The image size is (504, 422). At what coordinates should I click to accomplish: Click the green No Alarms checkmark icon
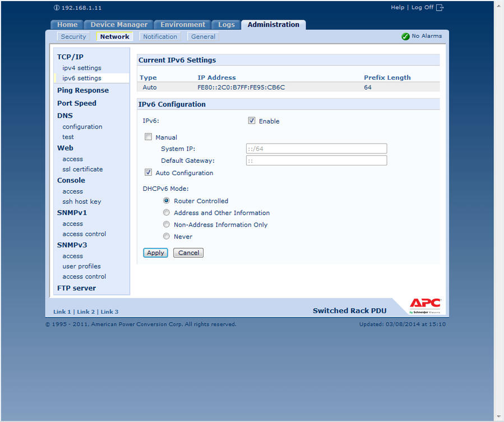point(405,36)
